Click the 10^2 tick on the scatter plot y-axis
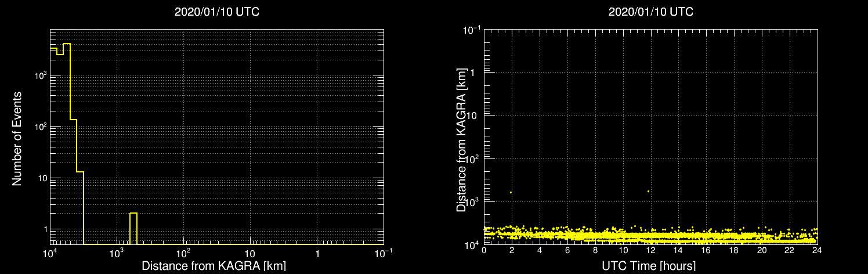The width and height of the screenshot is (868, 274). pyautogui.click(x=472, y=158)
